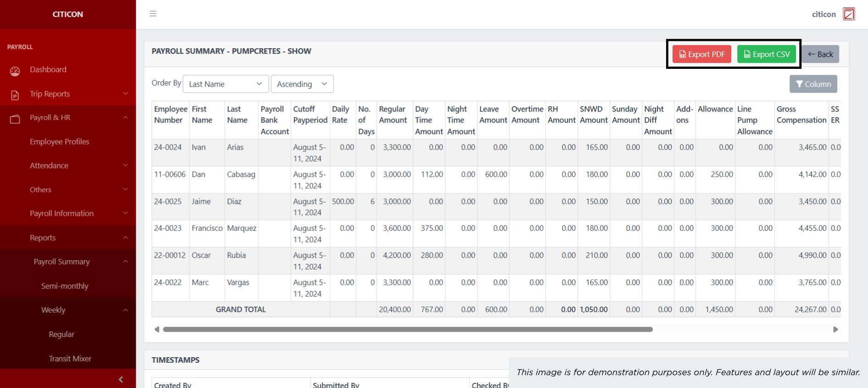Open Transit Mixer weekly report

[x=70, y=359]
